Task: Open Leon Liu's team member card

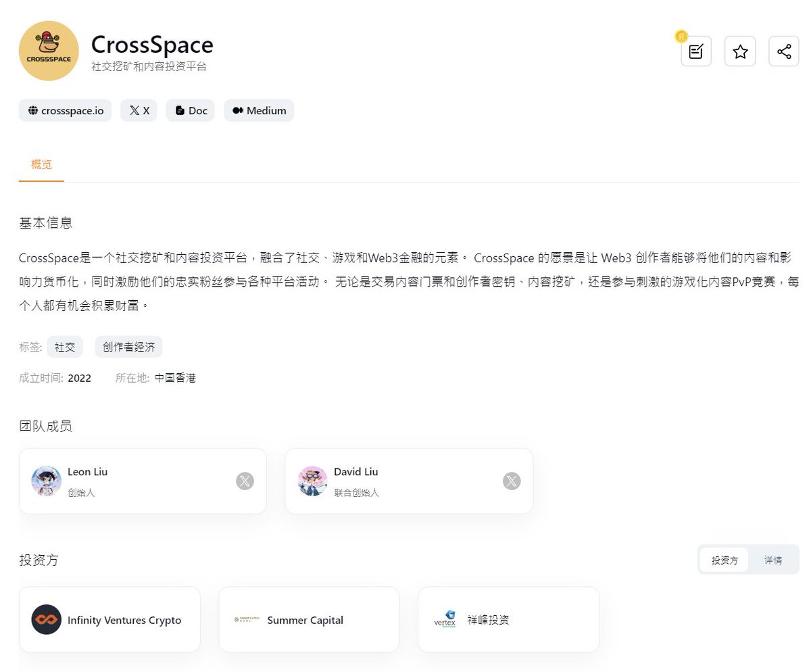Action: pos(143,481)
